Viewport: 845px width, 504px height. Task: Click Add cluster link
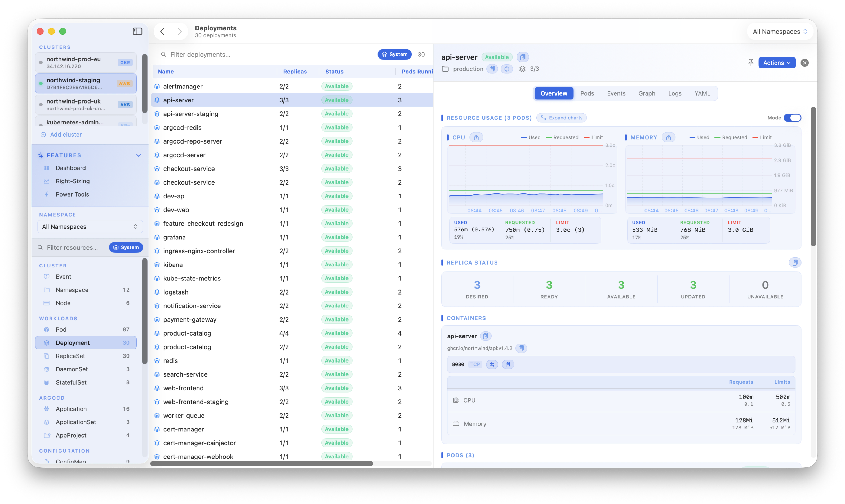pyautogui.click(x=61, y=135)
